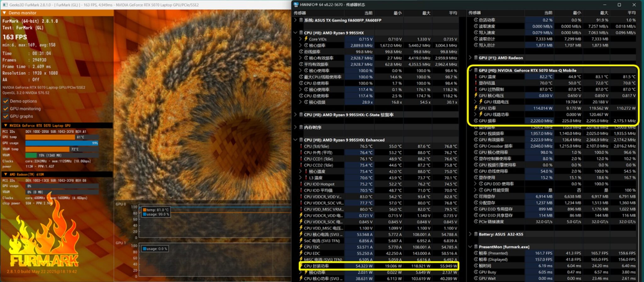Toggle the Demo options checkbox in FurMark
The image size is (644, 282).
(x=6, y=101)
